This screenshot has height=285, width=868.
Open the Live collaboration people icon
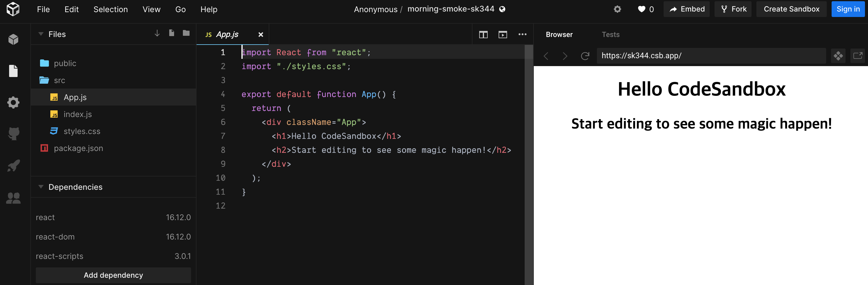pos(13,198)
